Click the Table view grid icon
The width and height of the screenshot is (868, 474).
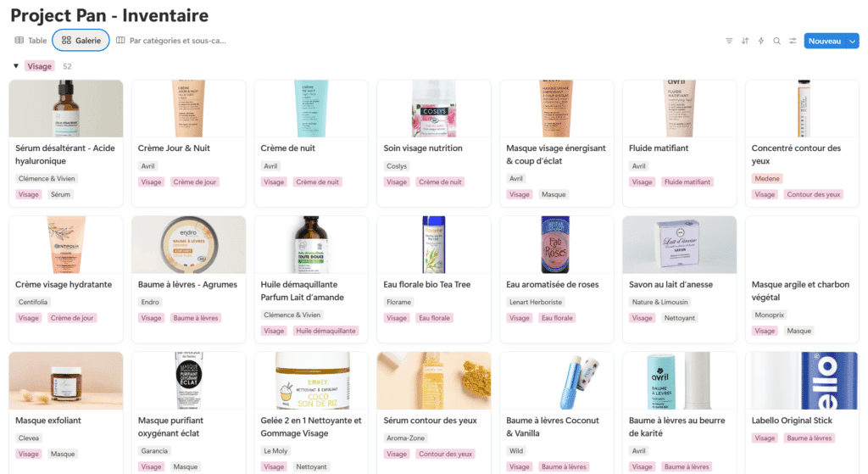19,41
